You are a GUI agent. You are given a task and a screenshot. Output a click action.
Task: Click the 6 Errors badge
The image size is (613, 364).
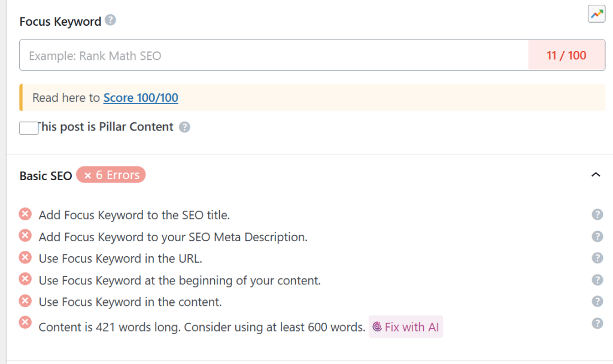tap(111, 175)
